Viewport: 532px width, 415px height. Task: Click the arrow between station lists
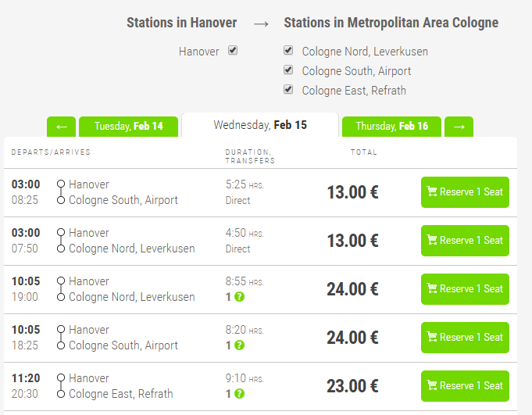point(261,23)
